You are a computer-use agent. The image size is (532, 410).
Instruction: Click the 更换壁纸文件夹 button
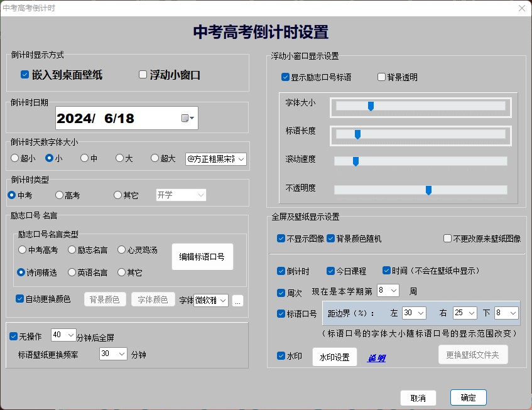point(473,355)
